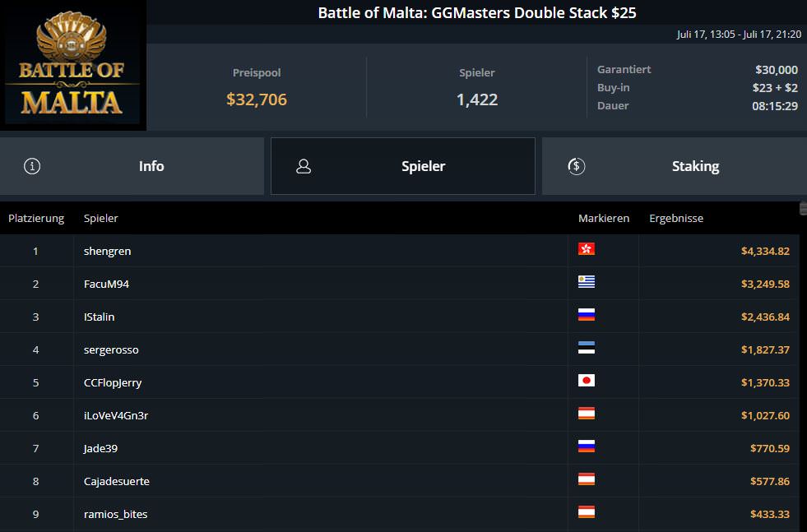Click sergerosso's Estonia flag icon

coord(587,348)
